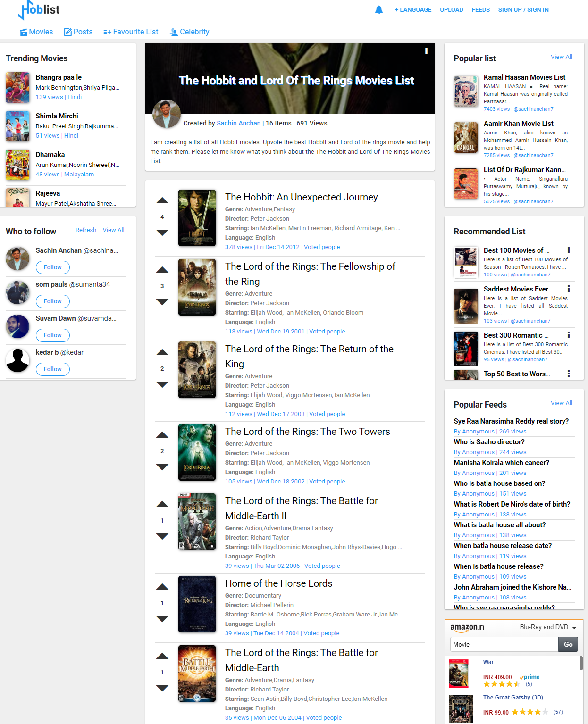The width and height of the screenshot is (588, 724).
Task: Click the Amazon widget scrollbar
Action: [581, 663]
